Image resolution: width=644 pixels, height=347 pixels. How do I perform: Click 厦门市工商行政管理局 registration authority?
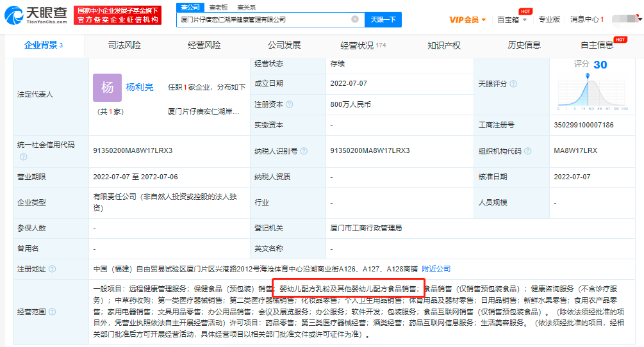click(366, 228)
